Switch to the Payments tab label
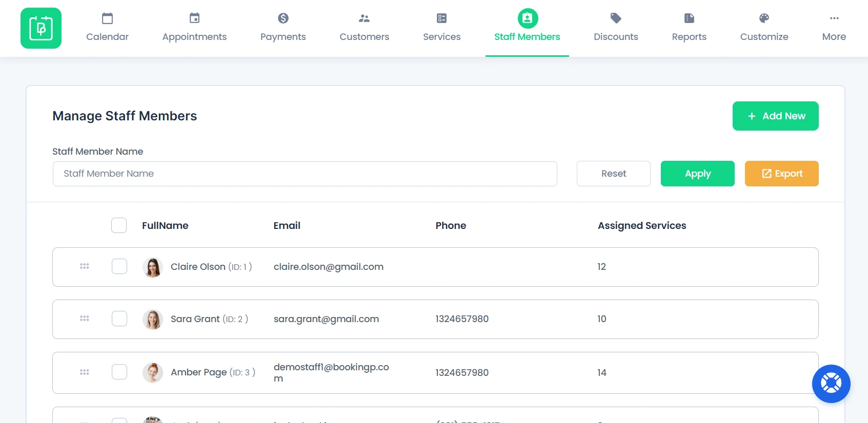The image size is (868, 423). [283, 37]
